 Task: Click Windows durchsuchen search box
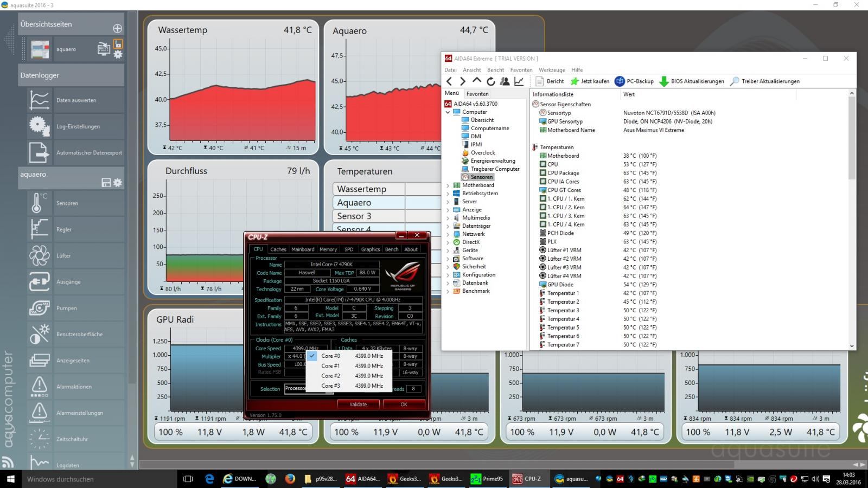pos(100,479)
